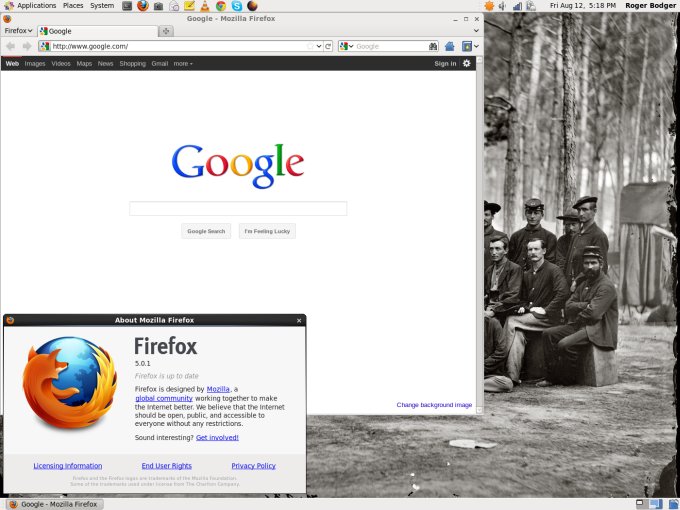Click the I'm Feeling Lucky button

(x=267, y=231)
